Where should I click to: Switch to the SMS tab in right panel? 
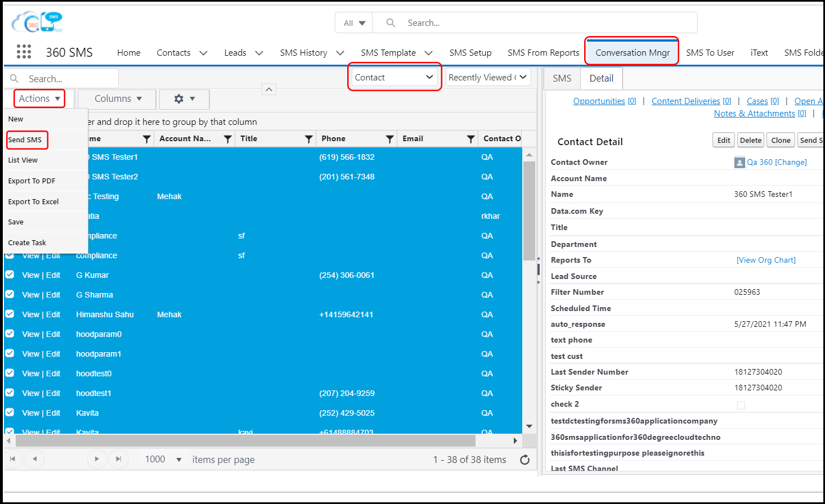[562, 78]
